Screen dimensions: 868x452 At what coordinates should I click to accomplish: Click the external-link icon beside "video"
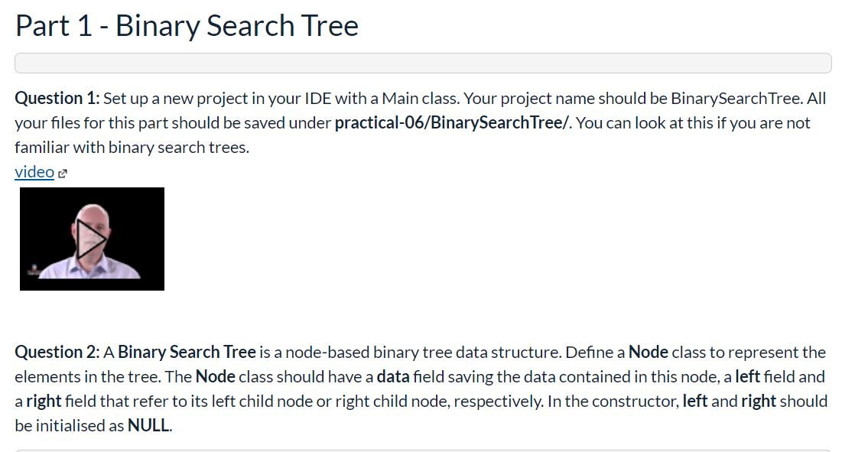61,171
